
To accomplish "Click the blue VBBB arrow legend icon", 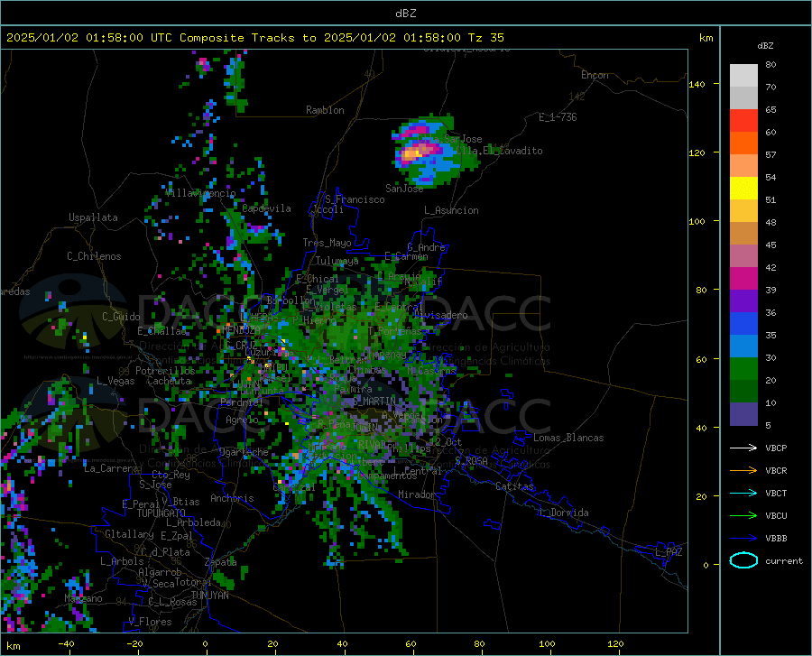I will (743, 538).
